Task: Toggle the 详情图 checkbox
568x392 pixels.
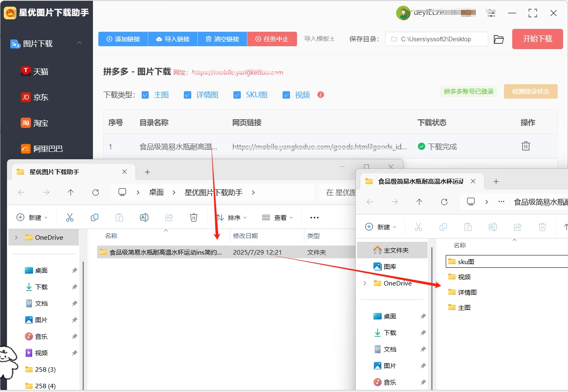Action: coord(188,95)
